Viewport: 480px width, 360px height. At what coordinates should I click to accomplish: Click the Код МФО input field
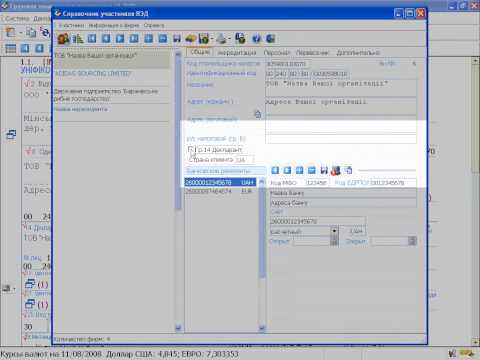point(317,183)
